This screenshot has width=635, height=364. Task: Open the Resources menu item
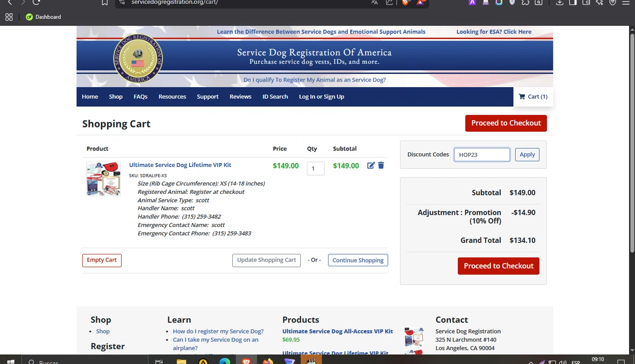[172, 97]
